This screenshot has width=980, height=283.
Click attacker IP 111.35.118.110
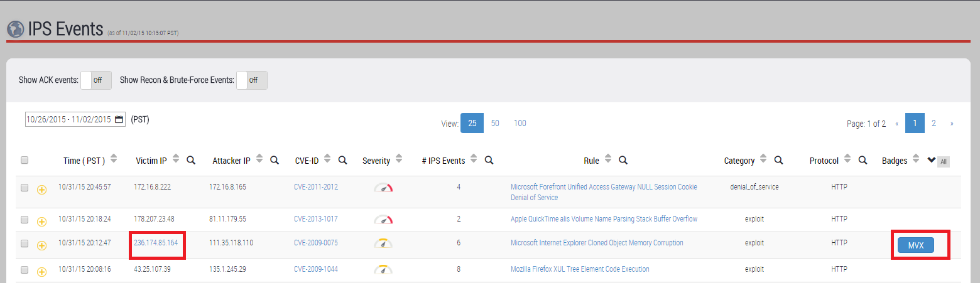pyautogui.click(x=231, y=243)
